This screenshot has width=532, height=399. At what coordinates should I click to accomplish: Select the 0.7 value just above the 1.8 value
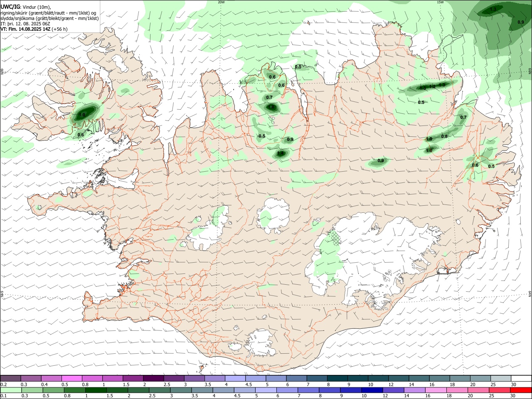pos(269,97)
